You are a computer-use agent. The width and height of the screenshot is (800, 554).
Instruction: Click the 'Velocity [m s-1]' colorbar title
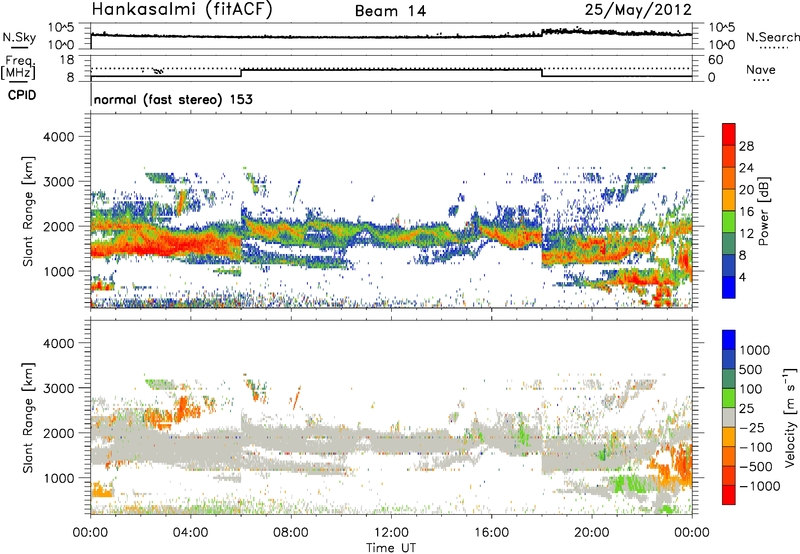pos(790,417)
